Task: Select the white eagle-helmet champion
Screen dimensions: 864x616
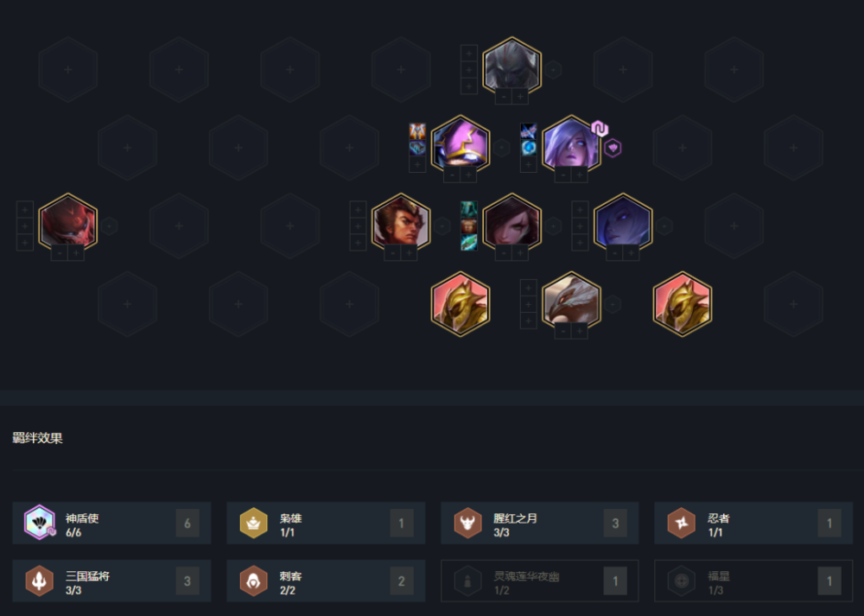Action: pyautogui.click(x=571, y=302)
